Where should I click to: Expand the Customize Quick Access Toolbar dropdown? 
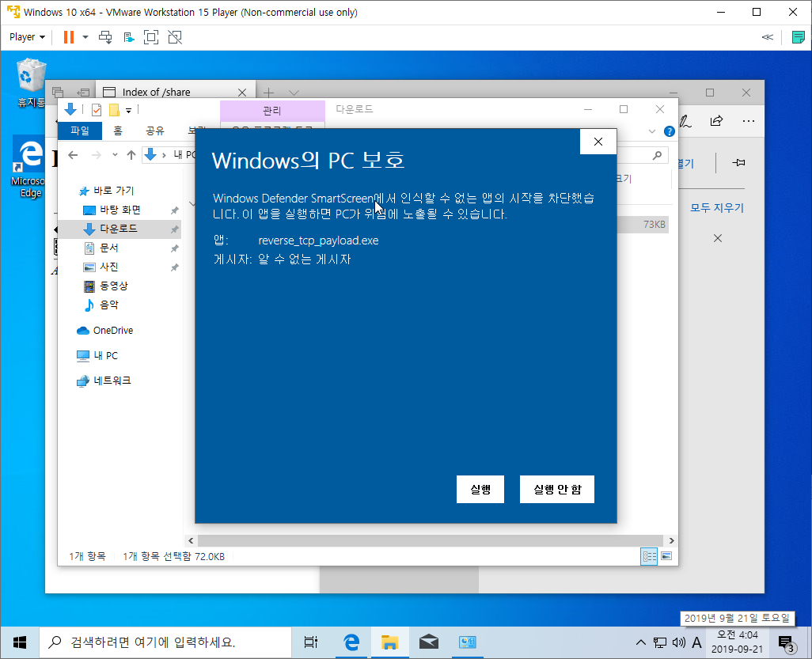(x=128, y=110)
